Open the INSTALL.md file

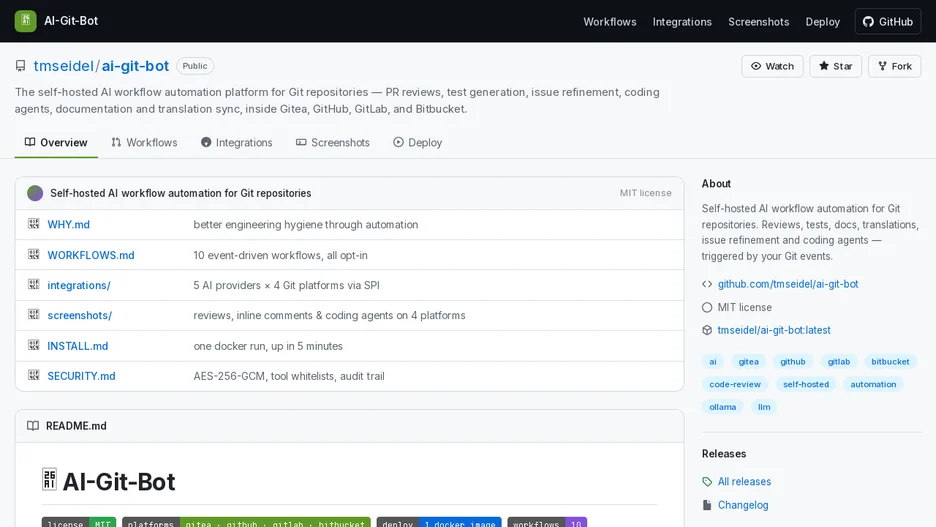coord(78,346)
